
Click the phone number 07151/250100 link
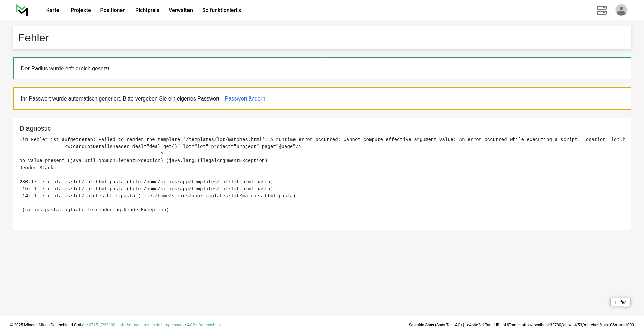102,325
